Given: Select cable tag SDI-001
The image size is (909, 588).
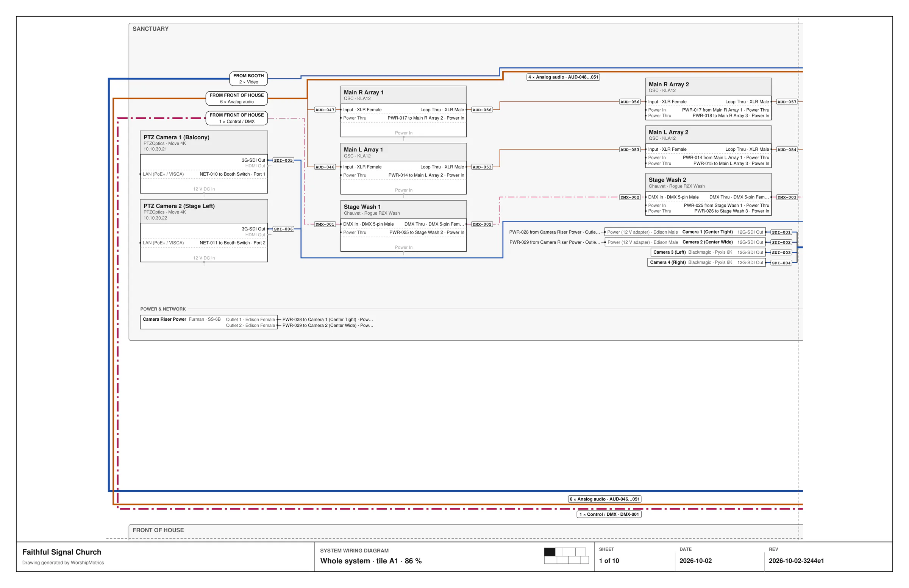Looking at the screenshot, I should click(781, 232).
